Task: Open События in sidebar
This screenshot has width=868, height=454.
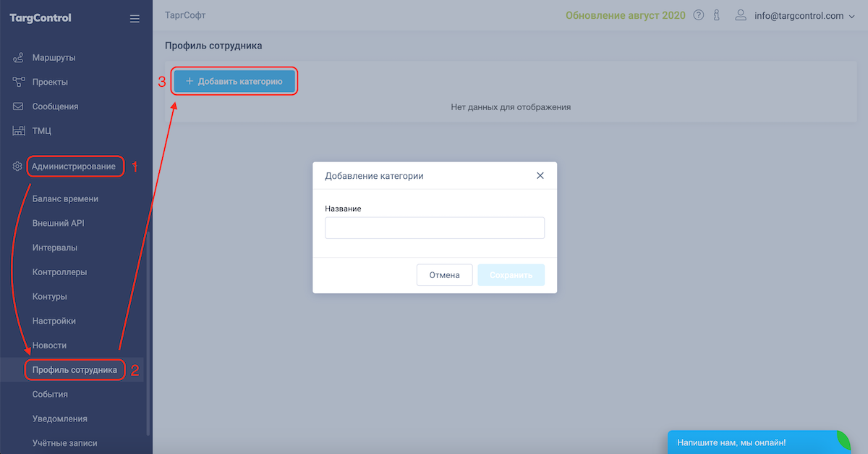Action: point(50,395)
